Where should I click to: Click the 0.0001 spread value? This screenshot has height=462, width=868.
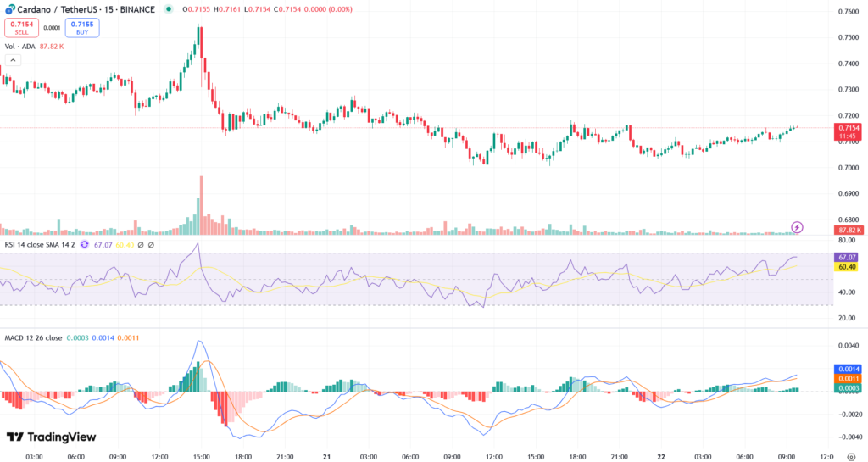tap(52, 28)
